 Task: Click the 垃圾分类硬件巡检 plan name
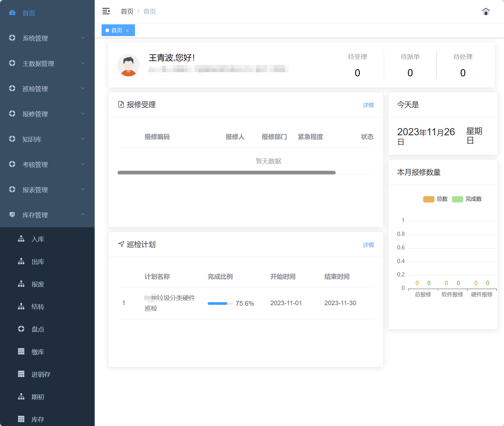[170, 303]
